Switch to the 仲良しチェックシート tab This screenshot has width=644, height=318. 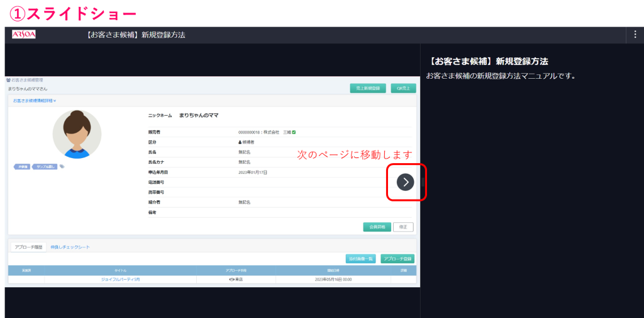(x=70, y=247)
